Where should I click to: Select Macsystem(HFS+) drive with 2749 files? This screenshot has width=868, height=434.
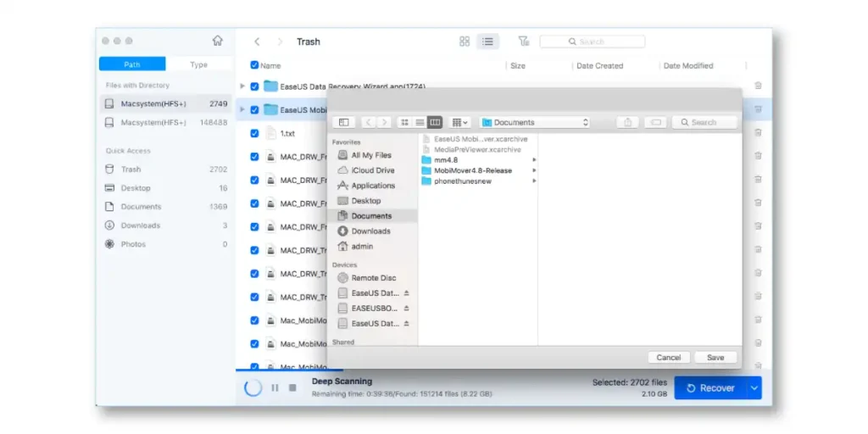166,103
